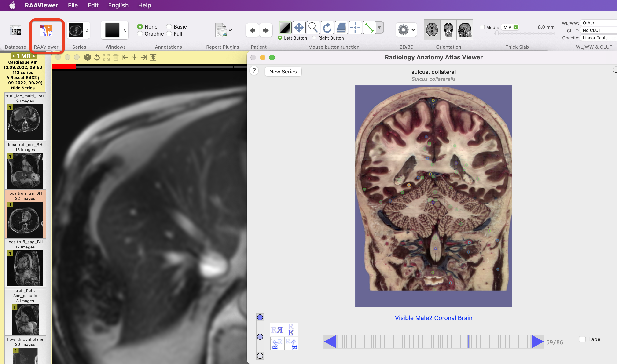Select Graphic annotations radio button
This screenshot has width=617, height=364.
(x=140, y=34)
